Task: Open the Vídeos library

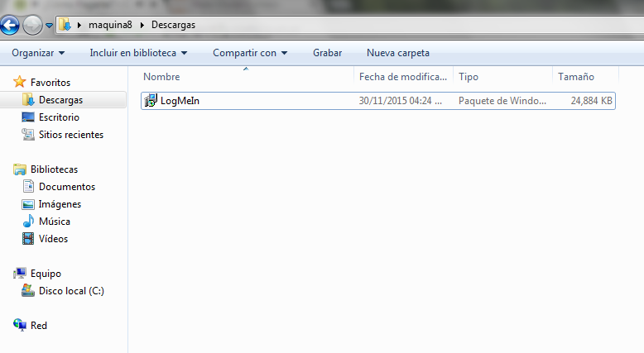Action: tap(54, 239)
